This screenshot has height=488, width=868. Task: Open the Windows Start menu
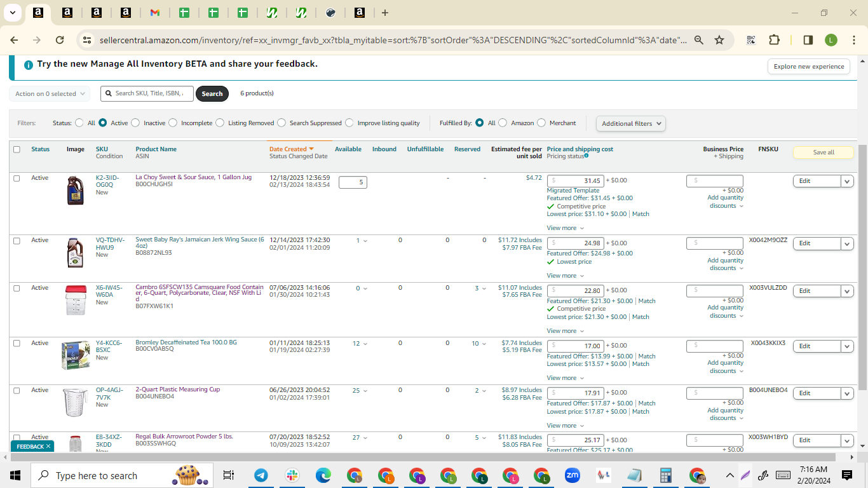tap(15, 475)
